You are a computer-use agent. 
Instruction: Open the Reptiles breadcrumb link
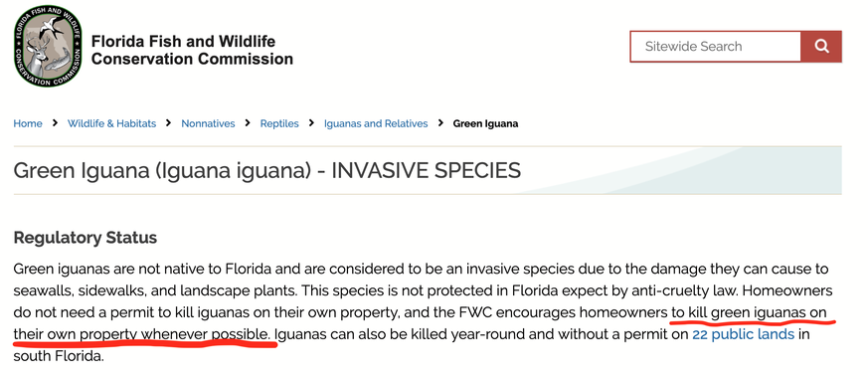point(279,123)
